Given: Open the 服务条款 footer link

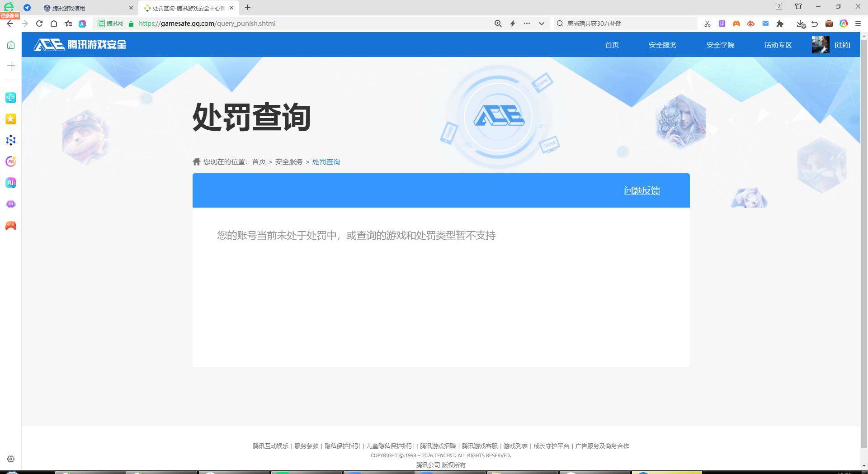Looking at the screenshot, I should [307, 446].
